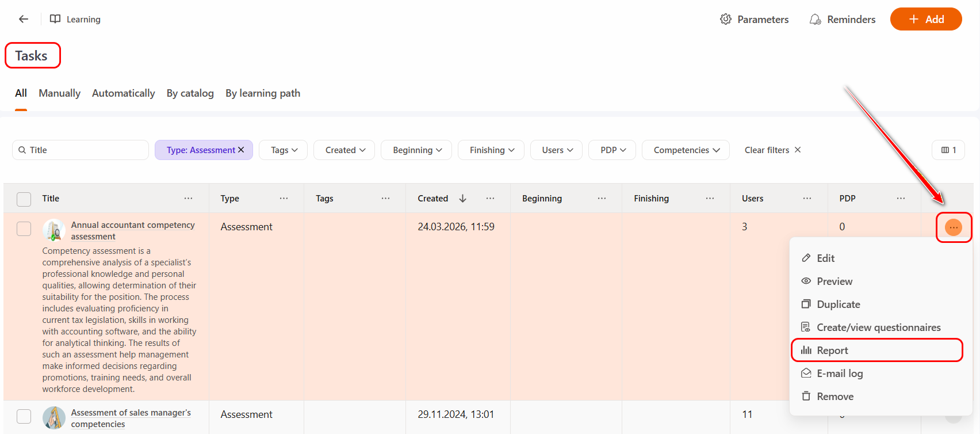The width and height of the screenshot is (980, 434).
Task: Open the orange three-dot row actions button
Action: tap(953, 227)
